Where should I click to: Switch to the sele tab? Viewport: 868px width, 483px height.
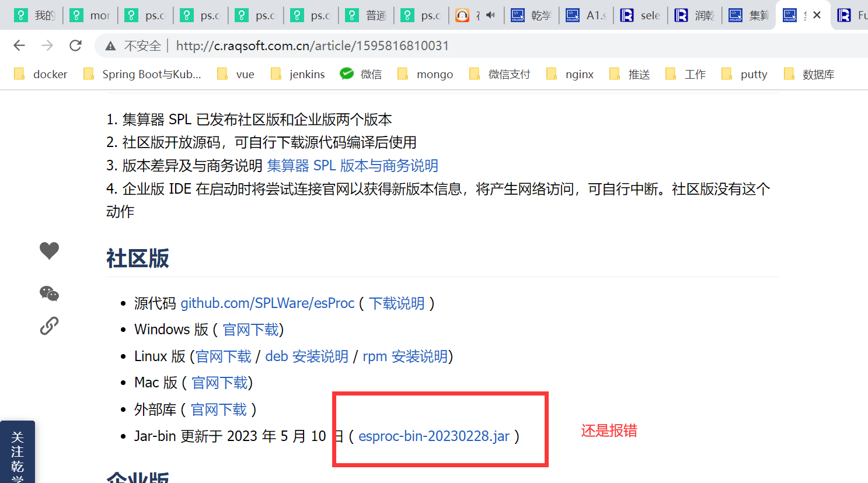tap(640, 15)
